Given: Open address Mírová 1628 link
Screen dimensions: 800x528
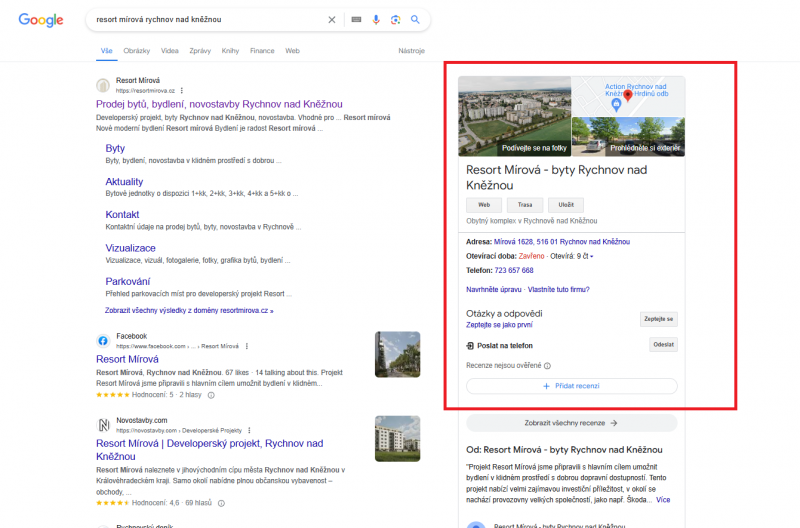Looking at the screenshot, I should (562, 242).
